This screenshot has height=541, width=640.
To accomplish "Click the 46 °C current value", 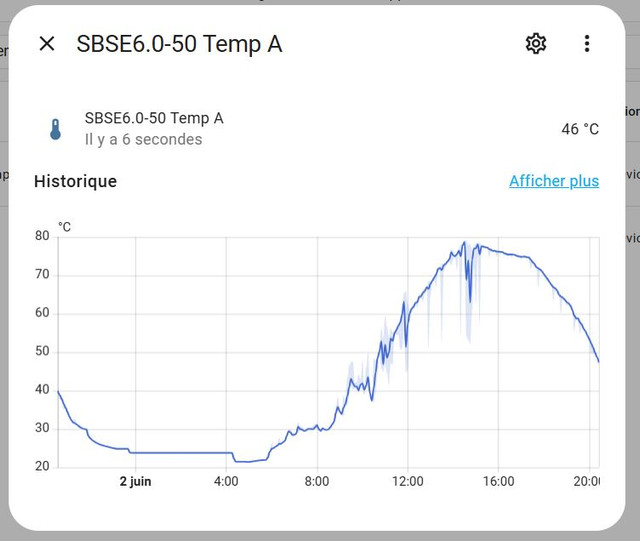I will click(x=580, y=129).
